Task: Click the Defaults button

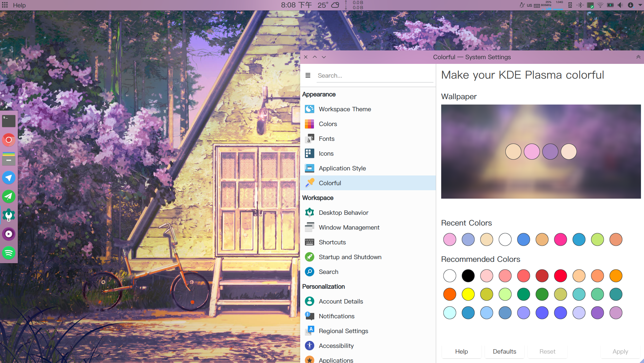Action: click(x=504, y=351)
